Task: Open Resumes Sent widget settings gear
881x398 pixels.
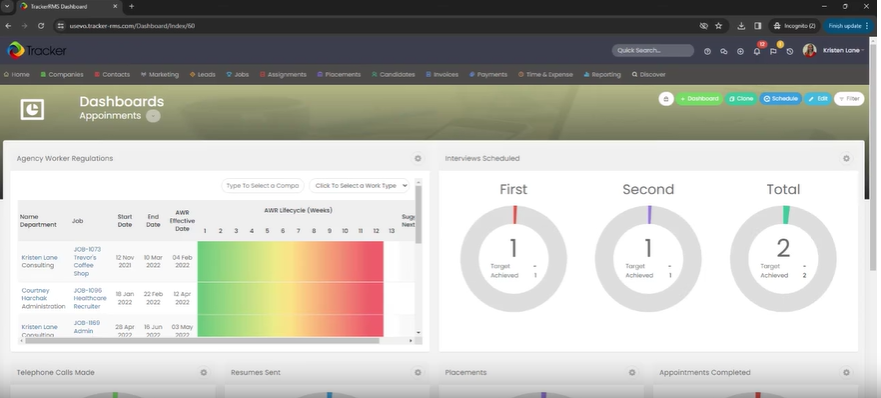Action: 417,372
